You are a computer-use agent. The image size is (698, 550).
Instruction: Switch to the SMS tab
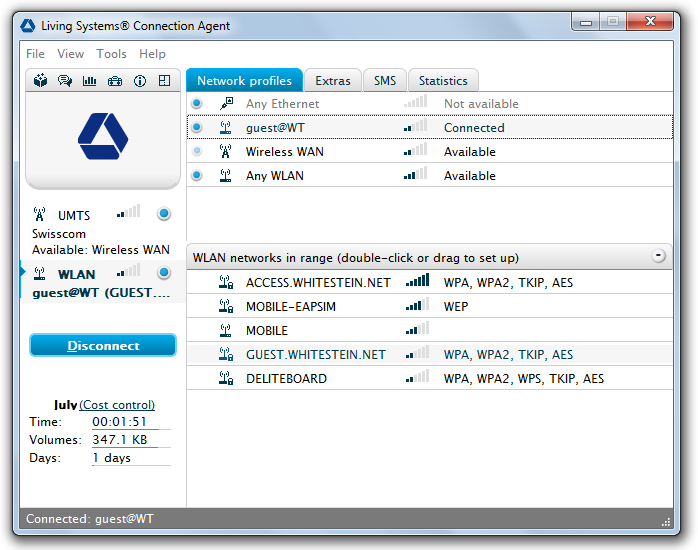(x=385, y=81)
